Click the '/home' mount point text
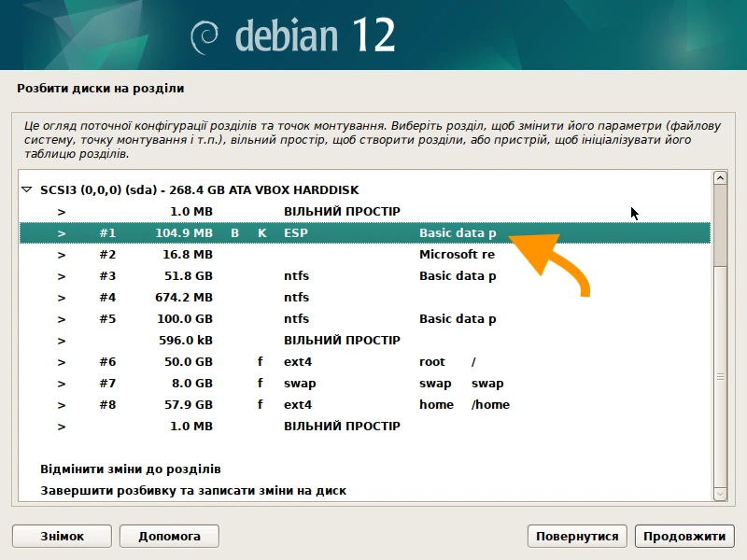747x560 pixels. pyautogui.click(x=490, y=405)
